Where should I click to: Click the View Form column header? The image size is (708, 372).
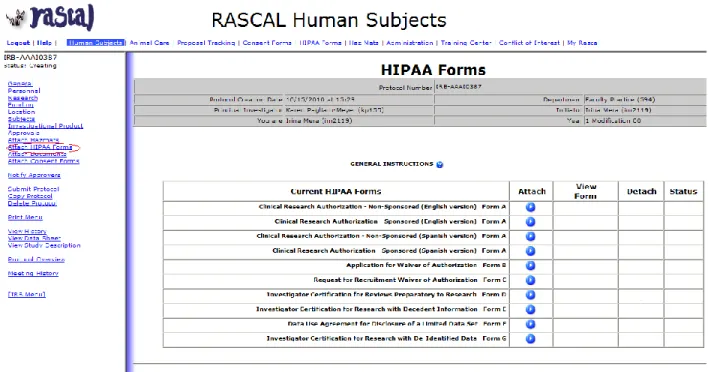click(x=586, y=191)
